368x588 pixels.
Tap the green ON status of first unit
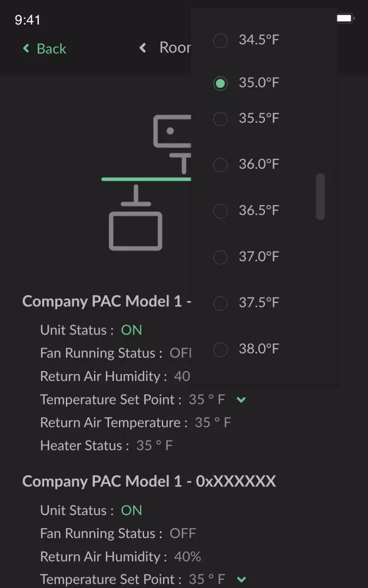point(131,330)
